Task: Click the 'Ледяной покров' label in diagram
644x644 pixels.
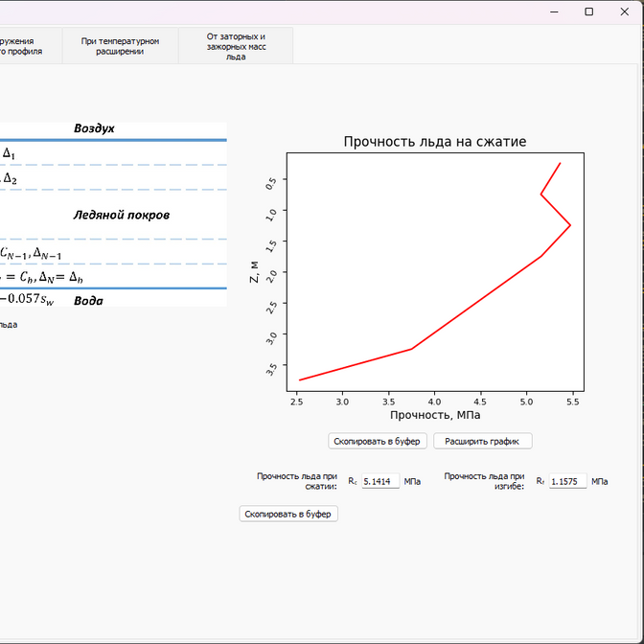Action: pyautogui.click(x=121, y=215)
